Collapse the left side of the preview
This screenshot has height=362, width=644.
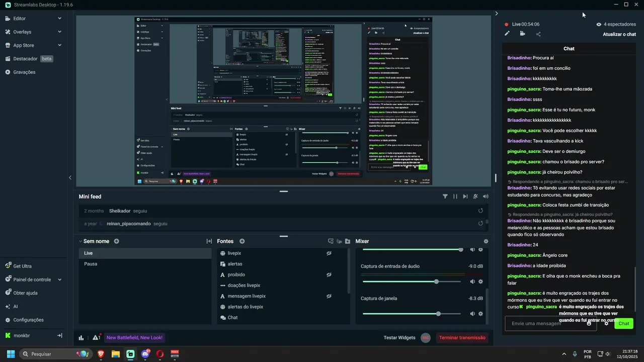(x=70, y=177)
